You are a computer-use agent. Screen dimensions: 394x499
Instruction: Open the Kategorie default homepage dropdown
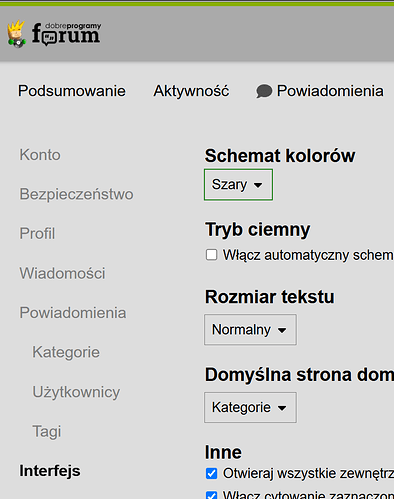coord(250,407)
